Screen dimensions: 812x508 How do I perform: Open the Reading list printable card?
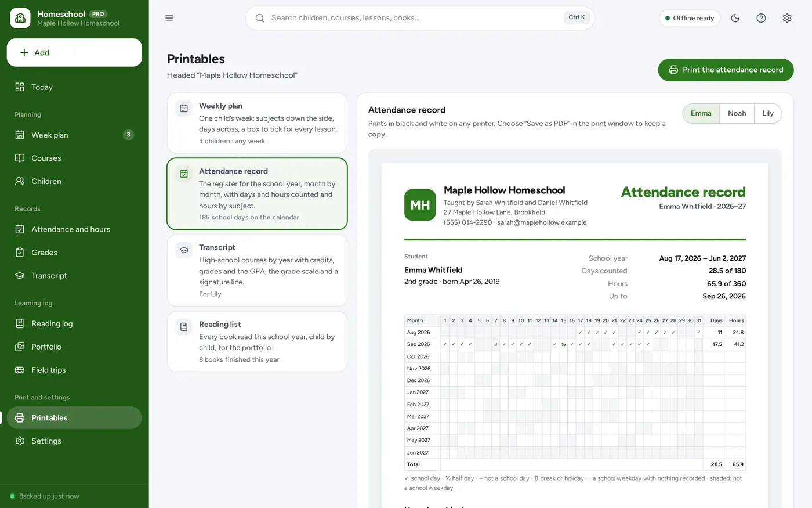257,341
